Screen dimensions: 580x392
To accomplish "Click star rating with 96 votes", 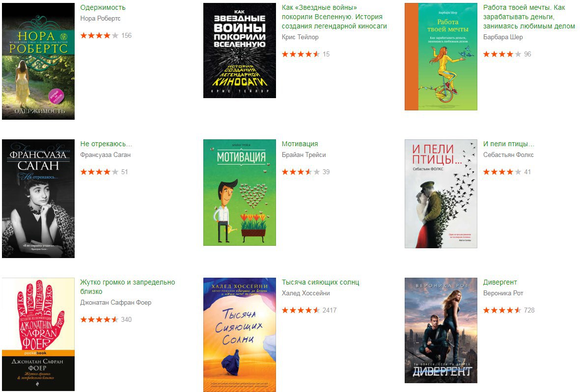I will click(x=502, y=54).
